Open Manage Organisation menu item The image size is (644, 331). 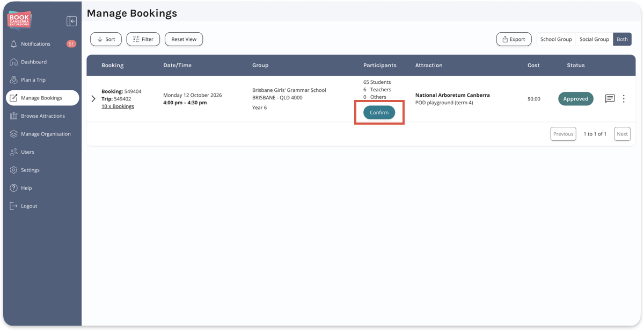tap(42, 134)
